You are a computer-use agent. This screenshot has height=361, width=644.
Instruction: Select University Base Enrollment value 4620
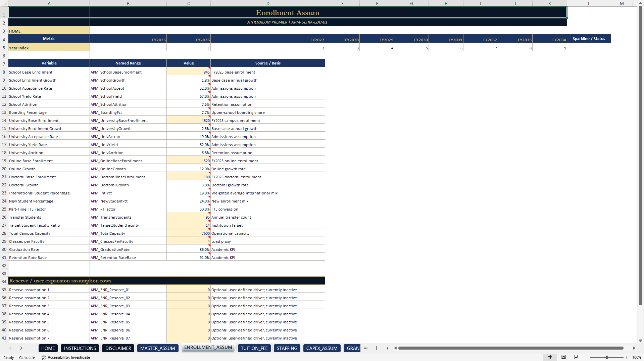tap(189, 121)
